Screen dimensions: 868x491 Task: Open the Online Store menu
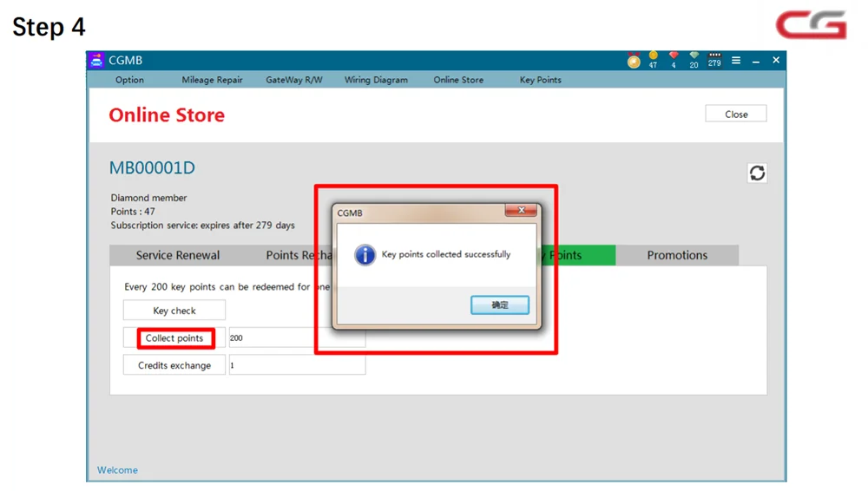coord(458,80)
